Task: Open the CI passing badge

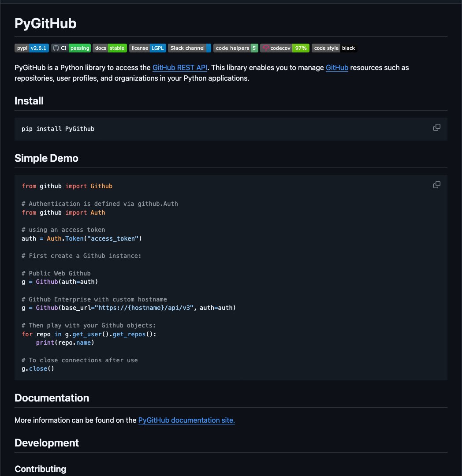Action: coord(71,48)
